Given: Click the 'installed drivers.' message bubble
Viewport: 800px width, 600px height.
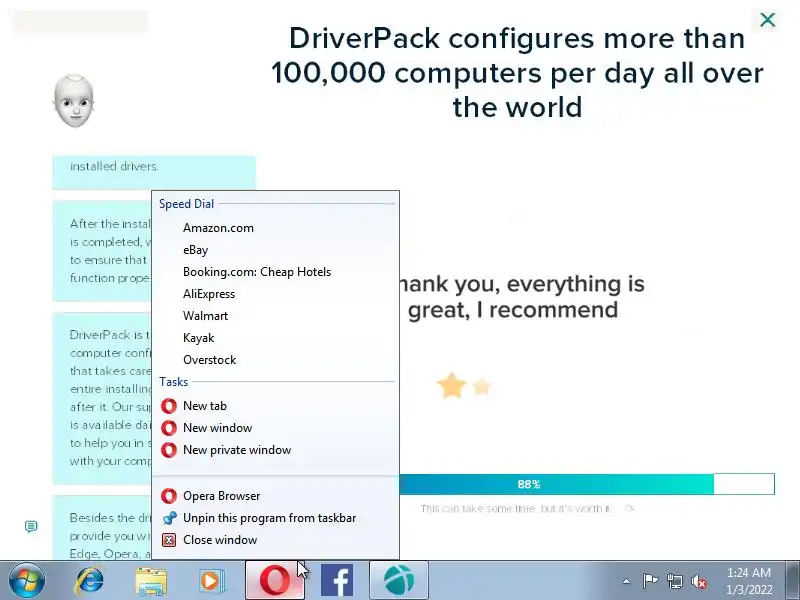Looking at the screenshot, I should (154, 172).
